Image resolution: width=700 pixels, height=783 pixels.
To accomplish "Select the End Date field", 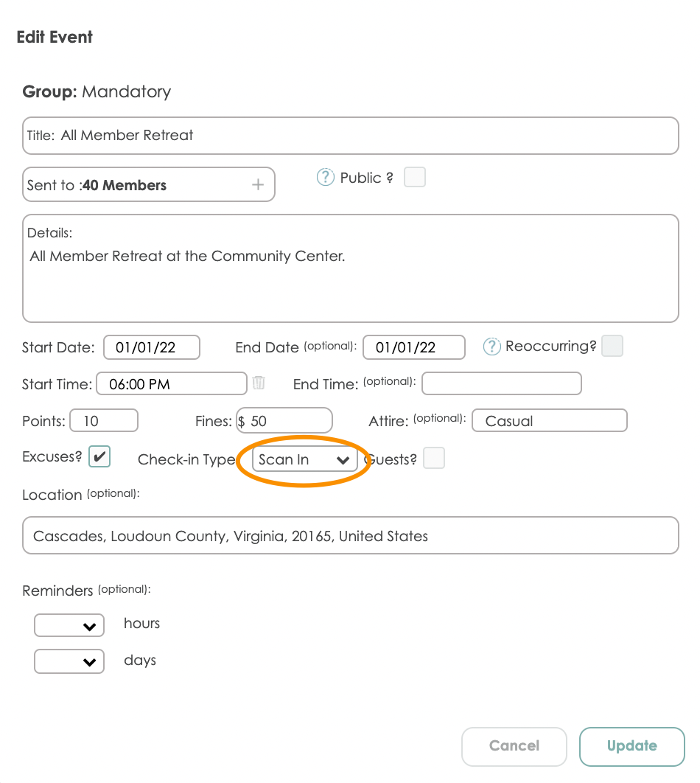I will (413, 347).
